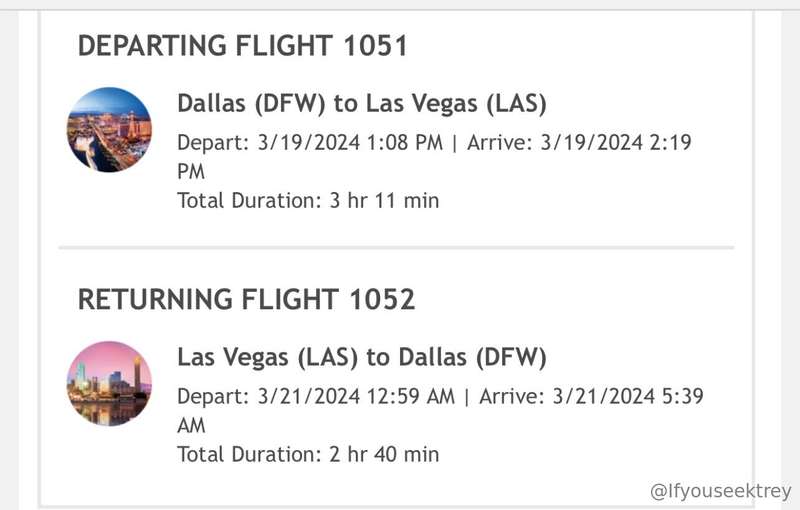Click the Las Vegas skyline circular thumbnail

coord(109,130)
